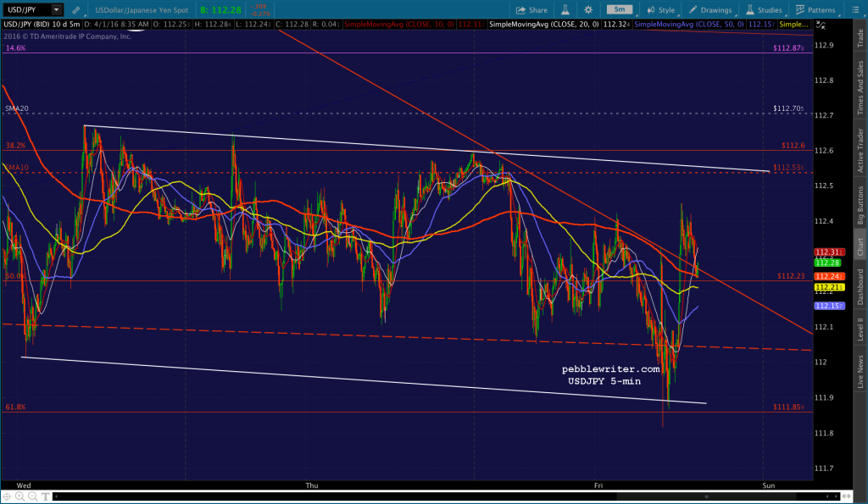
Task: Click the Studies flask icon
Action: (748, 9)
